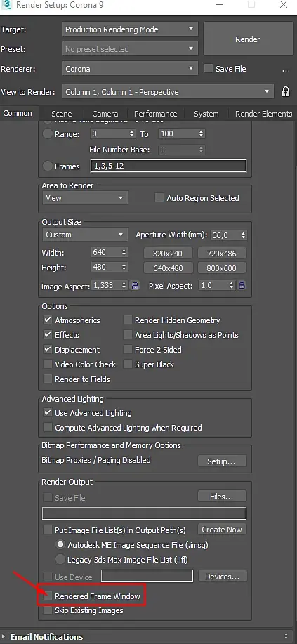Toggle the Image Aspect lock icon

point(135,285)
